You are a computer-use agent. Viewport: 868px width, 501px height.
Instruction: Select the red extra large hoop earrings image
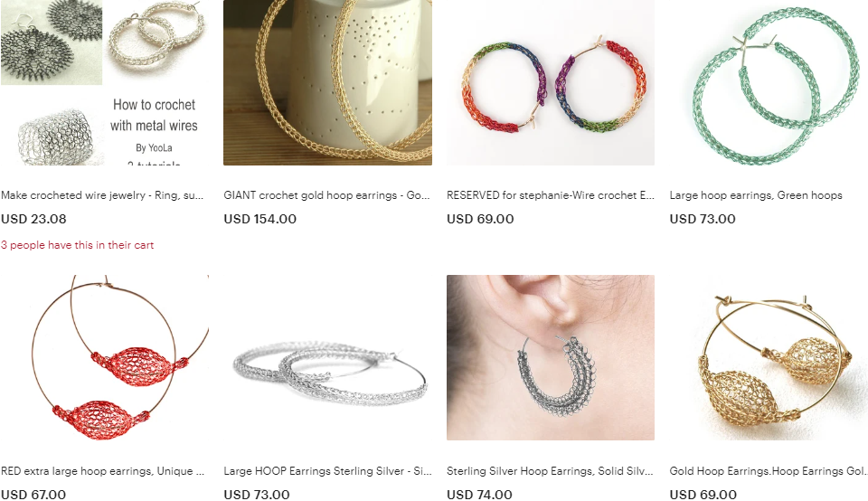[105, 357]
